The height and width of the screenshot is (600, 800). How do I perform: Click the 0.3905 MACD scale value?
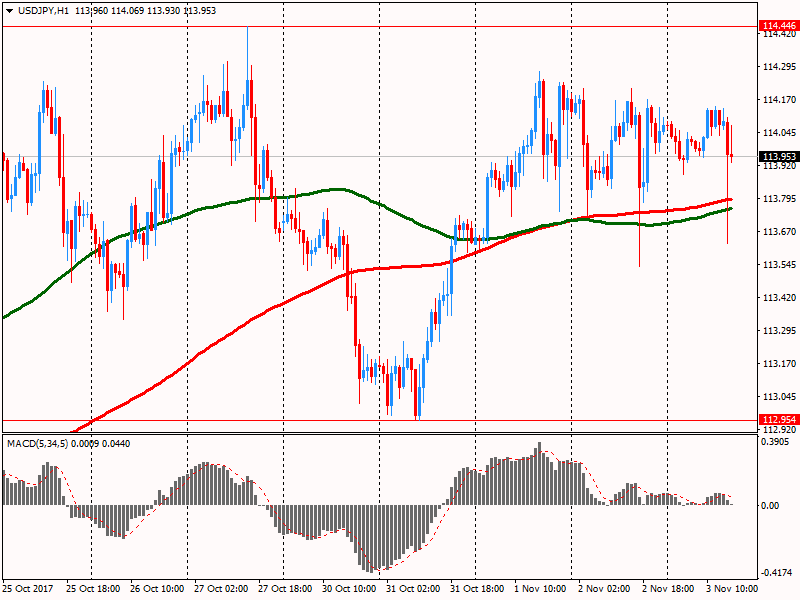click(775, 442)
